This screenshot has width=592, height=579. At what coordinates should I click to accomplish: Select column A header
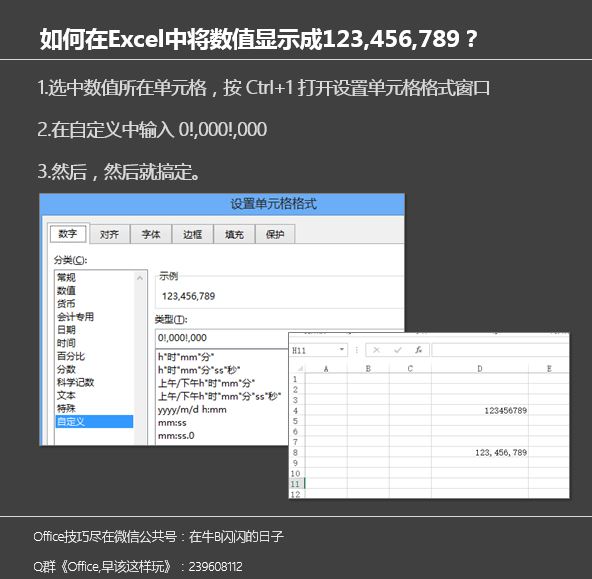(x=326, y=368)
